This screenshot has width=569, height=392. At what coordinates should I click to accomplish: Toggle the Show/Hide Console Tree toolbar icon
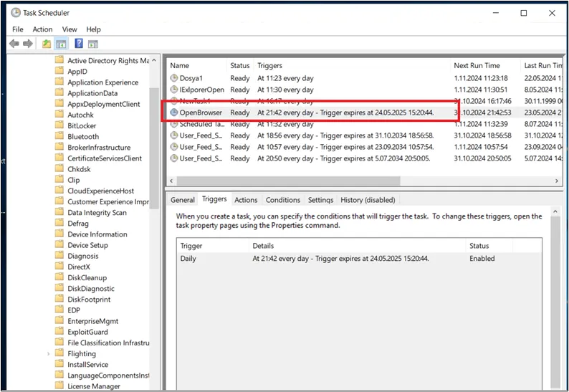(x=61, y=44)
